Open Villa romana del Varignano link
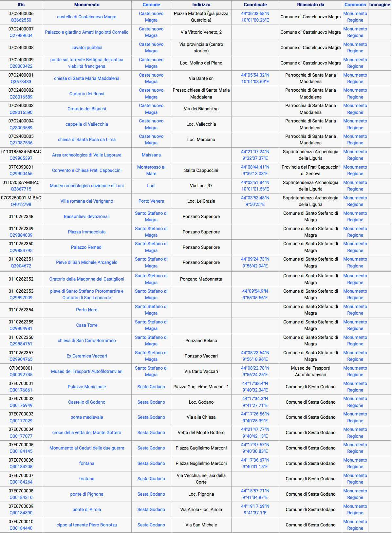This screenshot has height=533, width=392. click(x=87, y=201)
